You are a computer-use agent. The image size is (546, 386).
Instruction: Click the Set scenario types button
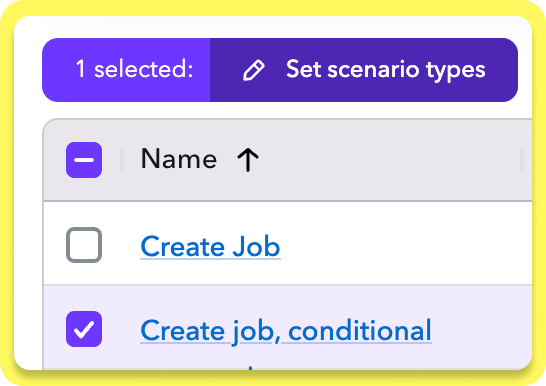pyautogui.click(x=364, y=70)
